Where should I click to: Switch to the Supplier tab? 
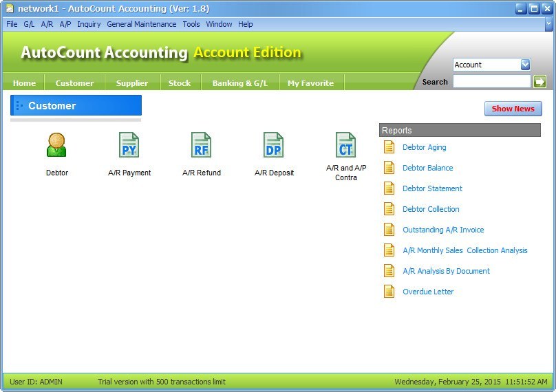point(132,83)
